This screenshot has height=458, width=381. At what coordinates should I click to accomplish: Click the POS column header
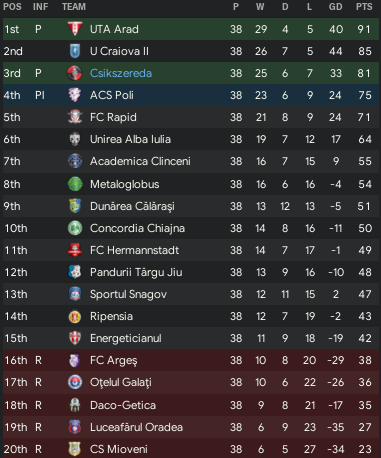(12, 7)
